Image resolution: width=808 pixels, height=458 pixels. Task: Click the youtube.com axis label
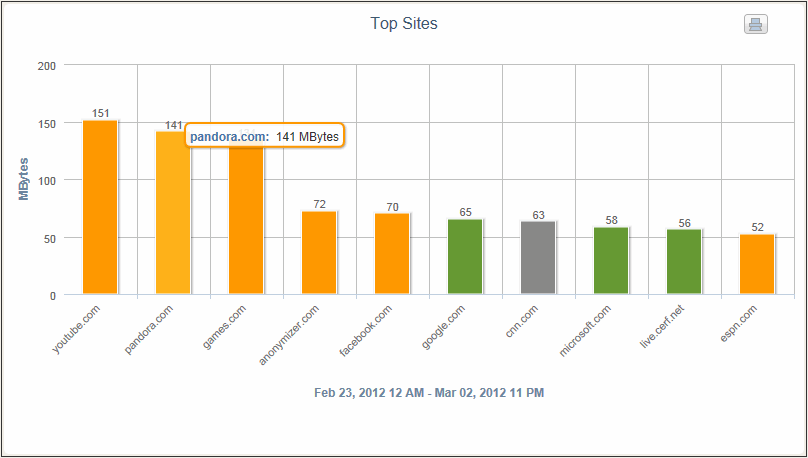pos(76,329)
